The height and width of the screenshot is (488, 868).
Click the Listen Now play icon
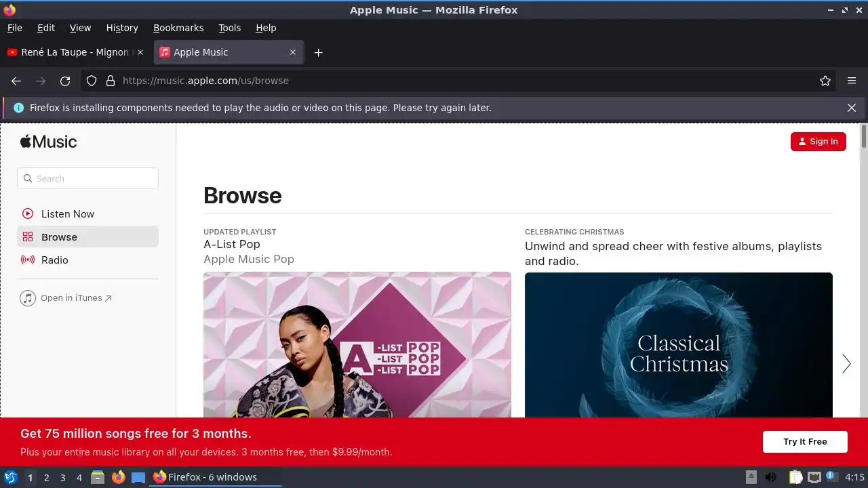pyautogui.click(x=28, y=213)
